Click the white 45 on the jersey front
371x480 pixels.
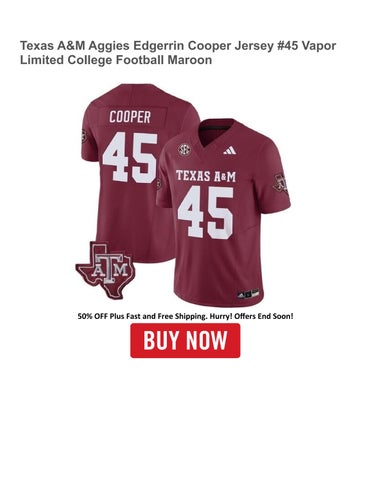(205, 212)
